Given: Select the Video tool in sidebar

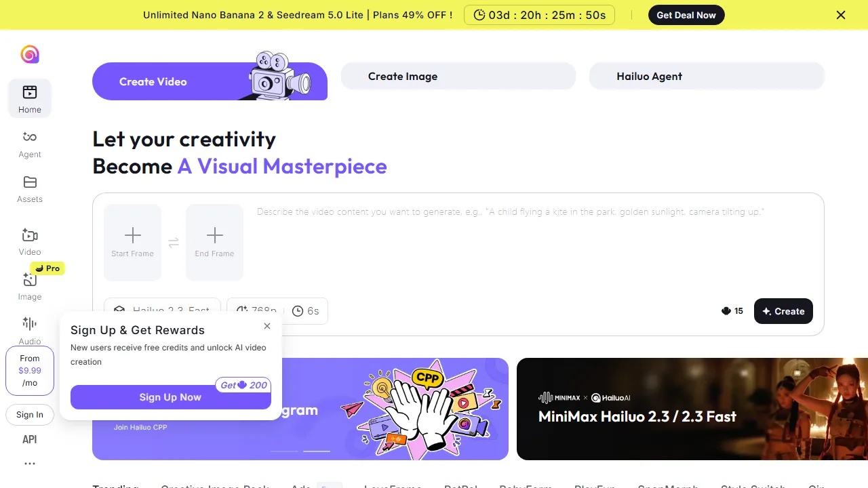Looking at the screenshot, I should coord(29,241).
